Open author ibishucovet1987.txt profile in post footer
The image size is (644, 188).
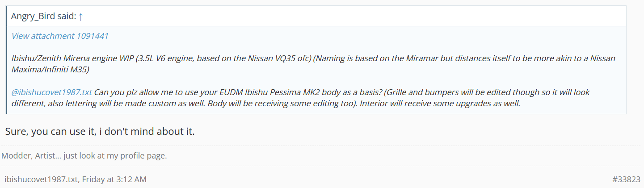pyautogui.click(x=41, y=179)
